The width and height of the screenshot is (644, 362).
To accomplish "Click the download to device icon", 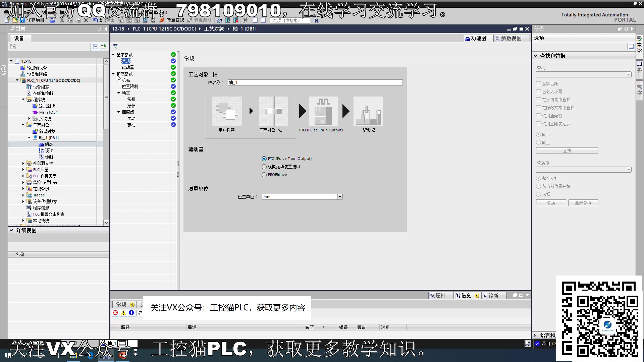I will (129, 20).
